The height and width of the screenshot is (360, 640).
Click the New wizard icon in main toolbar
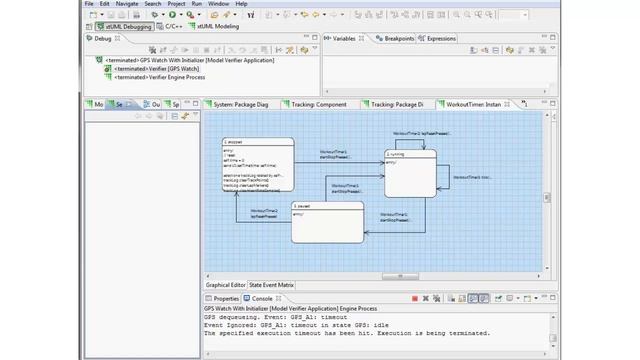point(93,15)
